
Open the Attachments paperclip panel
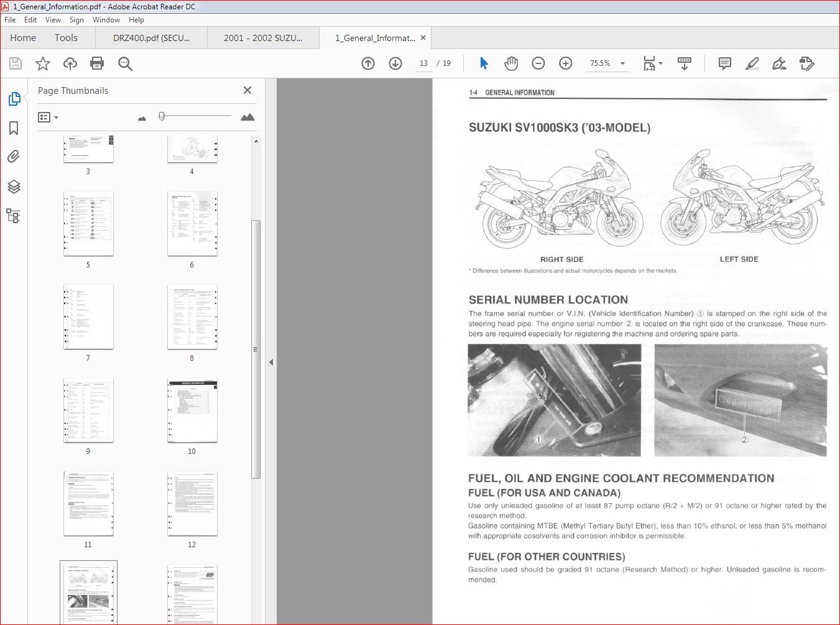14,157
